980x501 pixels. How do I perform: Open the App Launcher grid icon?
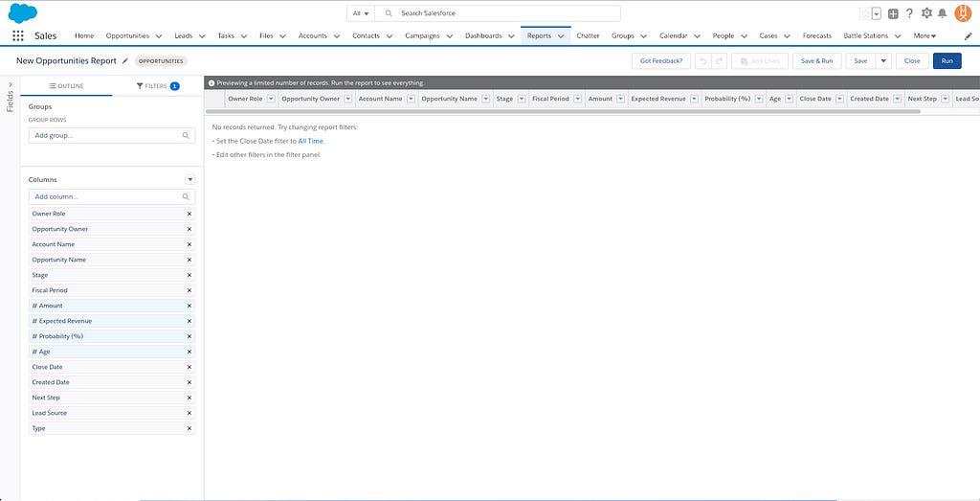point(18,35)
